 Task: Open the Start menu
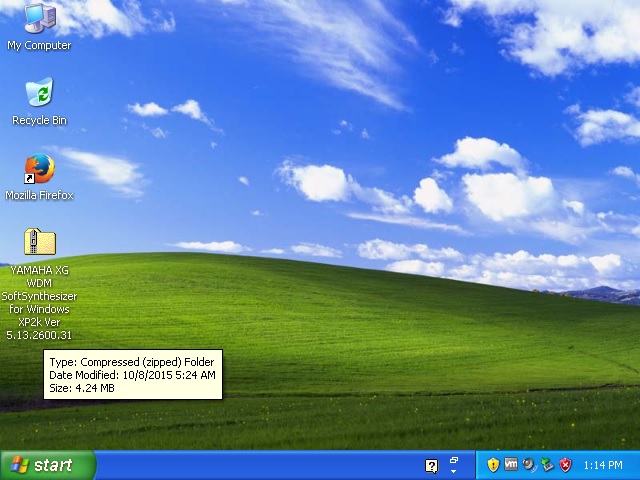pyautogui.click(x=47, y=465)
